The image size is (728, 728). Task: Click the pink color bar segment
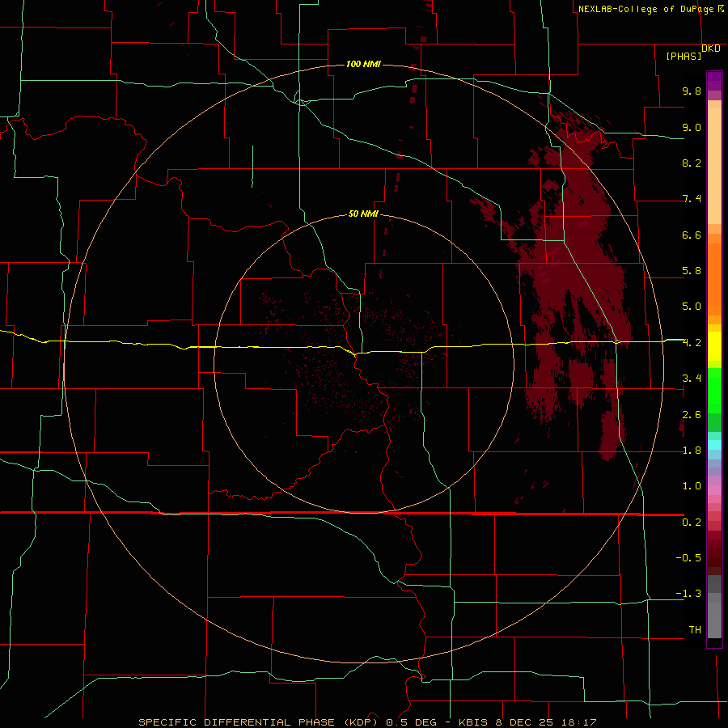(714, 490)
